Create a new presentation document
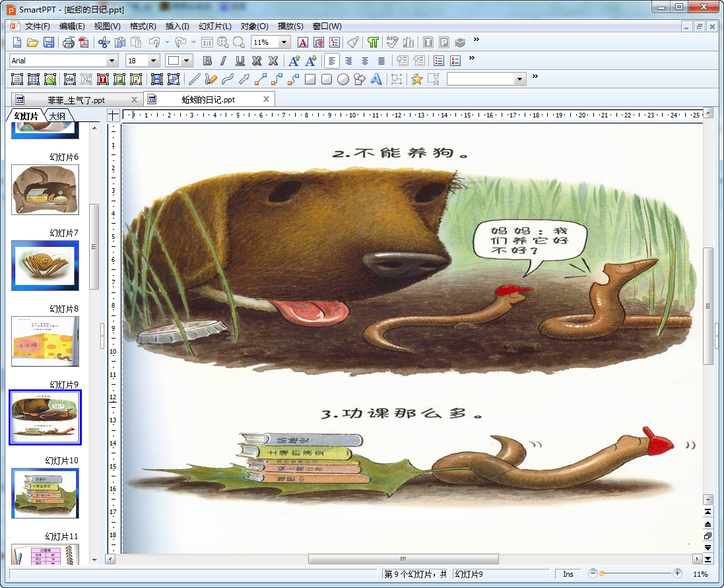Viewport: 724px width, 588px height. [x=17, y=42]
